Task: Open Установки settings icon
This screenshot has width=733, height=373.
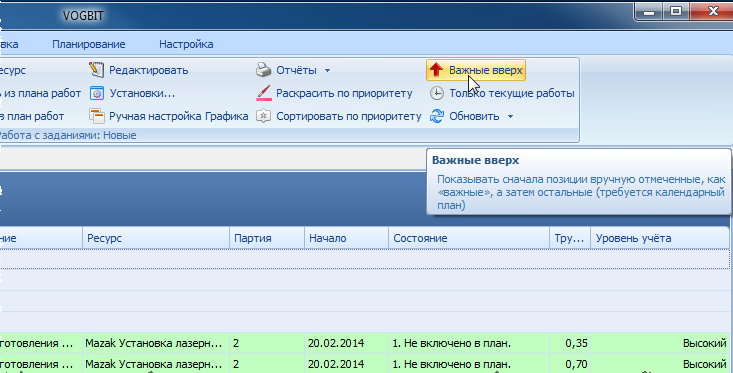Action: point(96,93)
